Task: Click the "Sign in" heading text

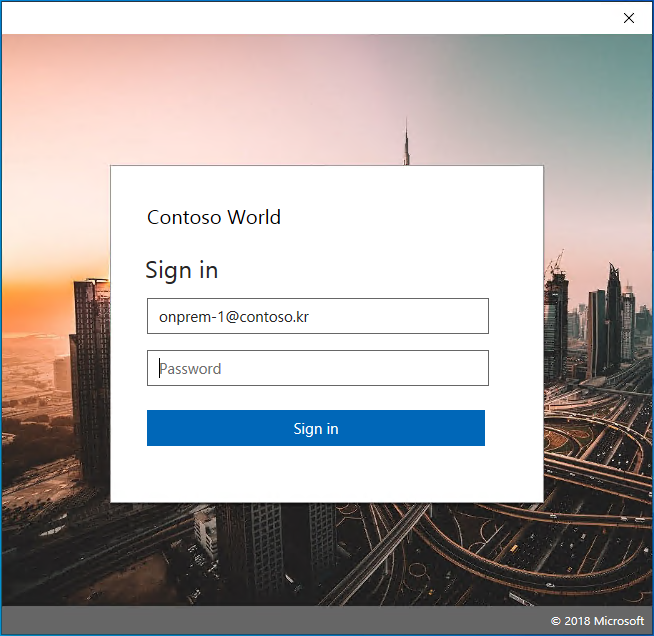Action: (182, 270)
